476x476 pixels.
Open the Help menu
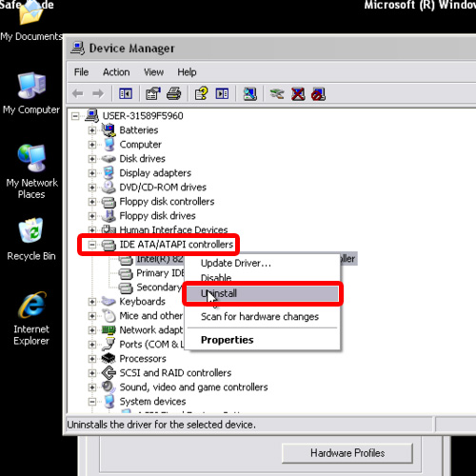click(x=187, y=72)
